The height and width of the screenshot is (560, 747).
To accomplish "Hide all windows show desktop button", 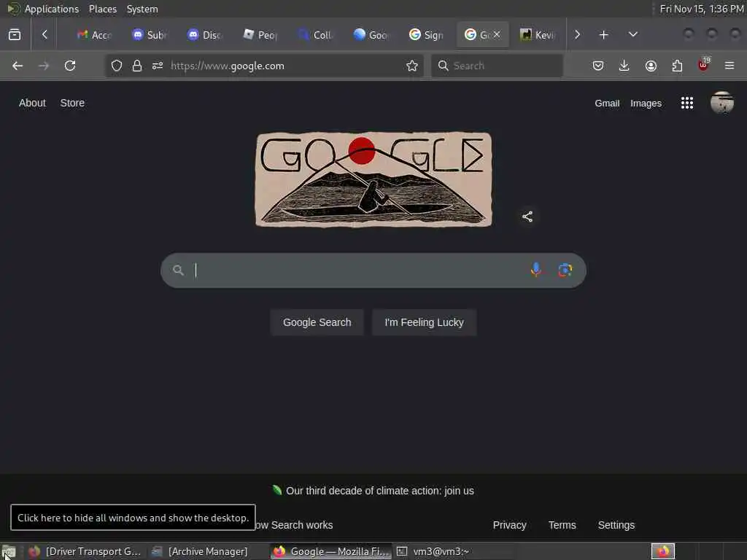I will [x=8, y=552].
